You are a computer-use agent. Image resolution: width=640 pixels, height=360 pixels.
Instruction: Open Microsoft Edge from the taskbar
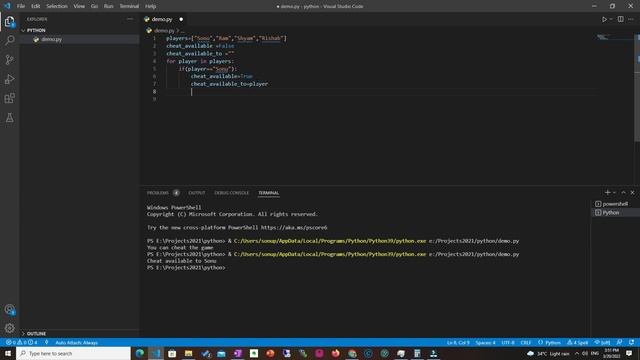pos(140,353)
